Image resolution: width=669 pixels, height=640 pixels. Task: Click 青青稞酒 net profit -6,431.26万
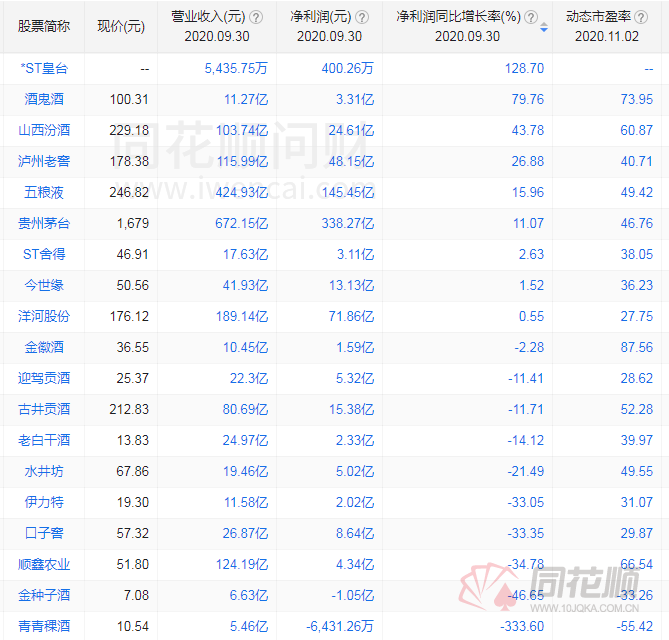pyautogui.click(x=340, y=626)
